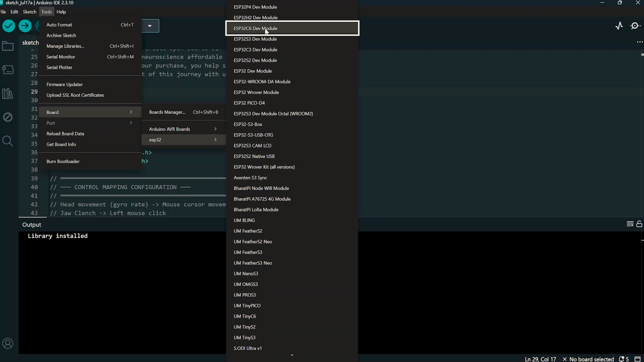Open the File menu

(x=3, y=12)
